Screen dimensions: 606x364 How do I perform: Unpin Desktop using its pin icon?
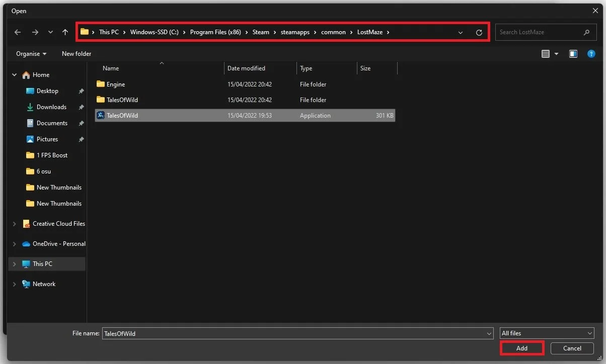[x=81, y=92]
